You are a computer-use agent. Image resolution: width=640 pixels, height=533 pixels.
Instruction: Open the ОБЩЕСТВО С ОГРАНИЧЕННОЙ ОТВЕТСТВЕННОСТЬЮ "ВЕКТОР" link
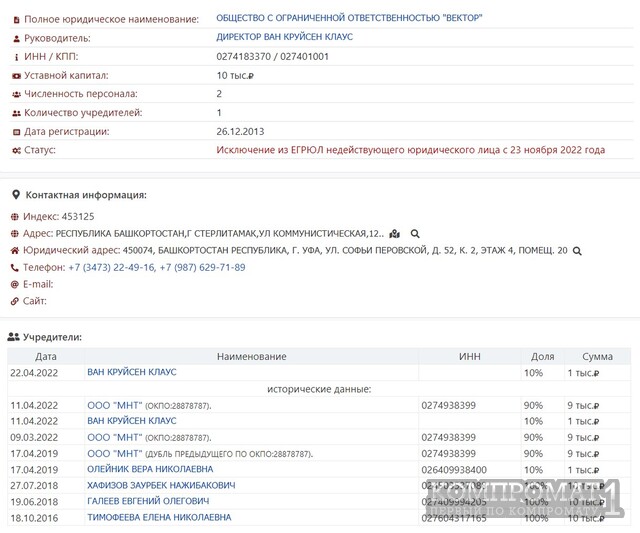coord(349,18)
